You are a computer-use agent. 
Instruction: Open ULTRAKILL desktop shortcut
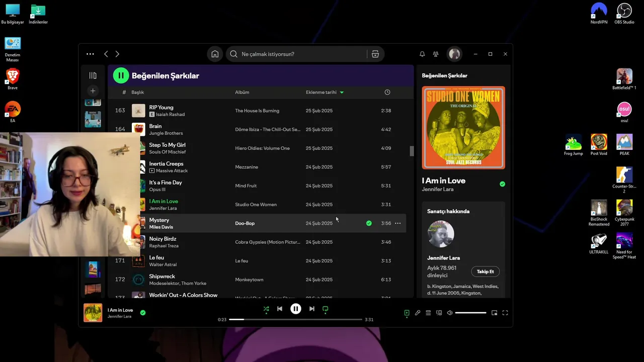click(x=599, y=244)
